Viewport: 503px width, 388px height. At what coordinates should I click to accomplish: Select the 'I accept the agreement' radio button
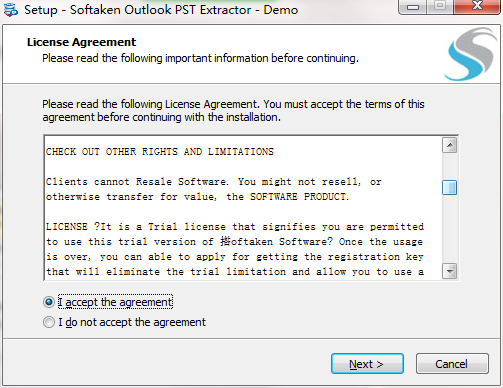coord(49,302)
